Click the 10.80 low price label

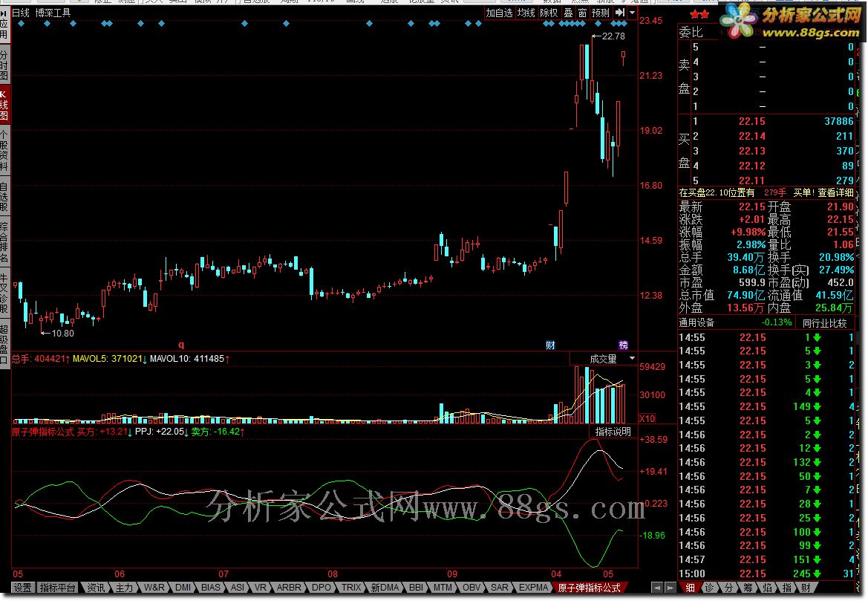pyautogui.click(x=62, y=334)
